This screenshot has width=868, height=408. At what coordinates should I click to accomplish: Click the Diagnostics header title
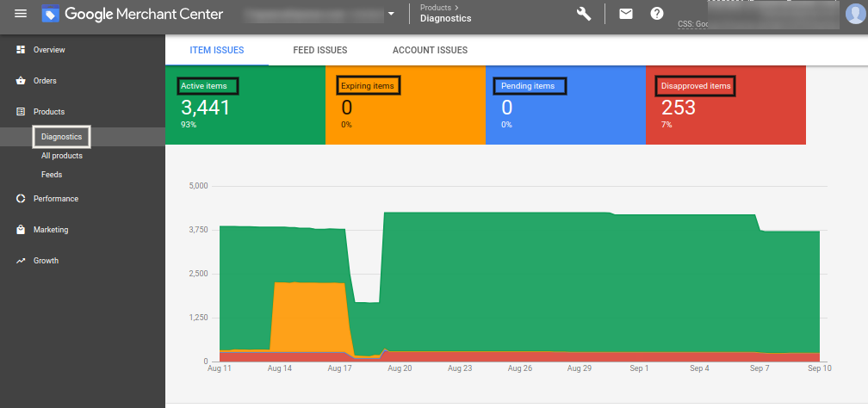(x=446, y=18)
